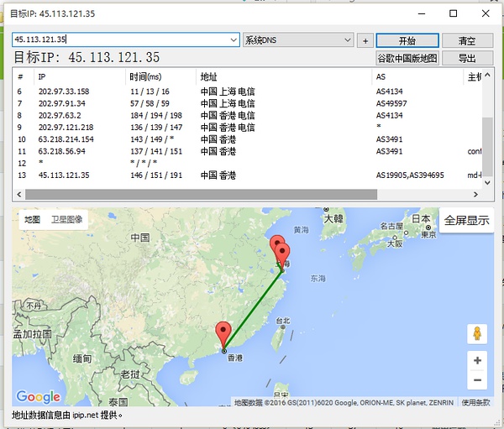Click the plus button beside DNS selector
The height and width of the screenshot is (429, 504).
tap(365, 40)
